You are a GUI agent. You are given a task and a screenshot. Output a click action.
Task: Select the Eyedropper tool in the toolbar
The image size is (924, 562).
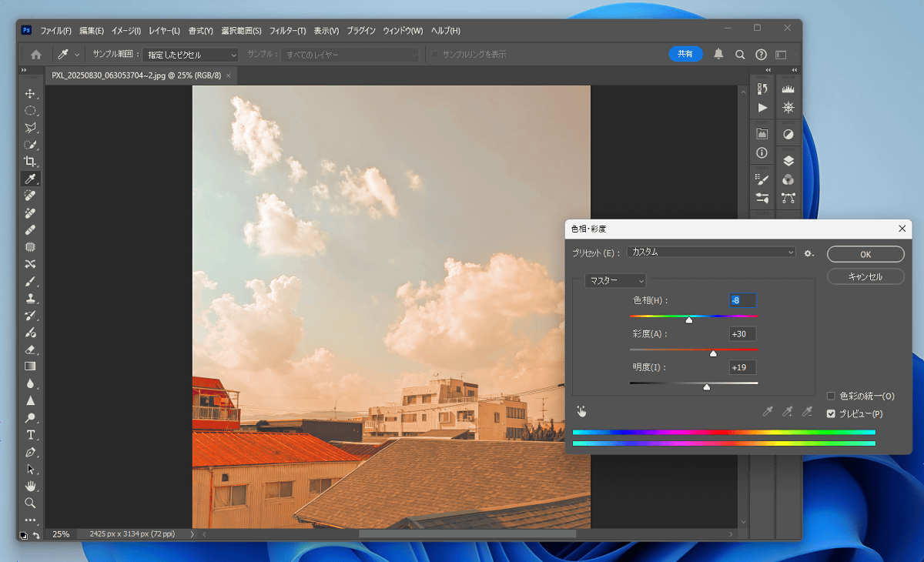point(31,179)
